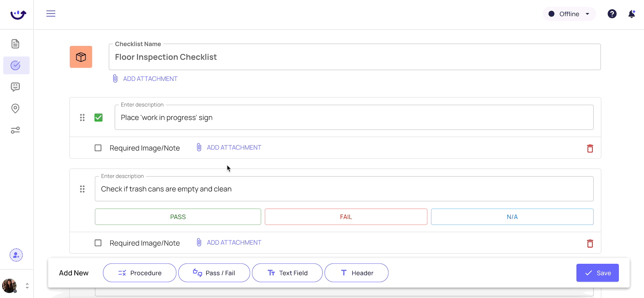
Task: Select the FAIL button
Action: [346, 217]
